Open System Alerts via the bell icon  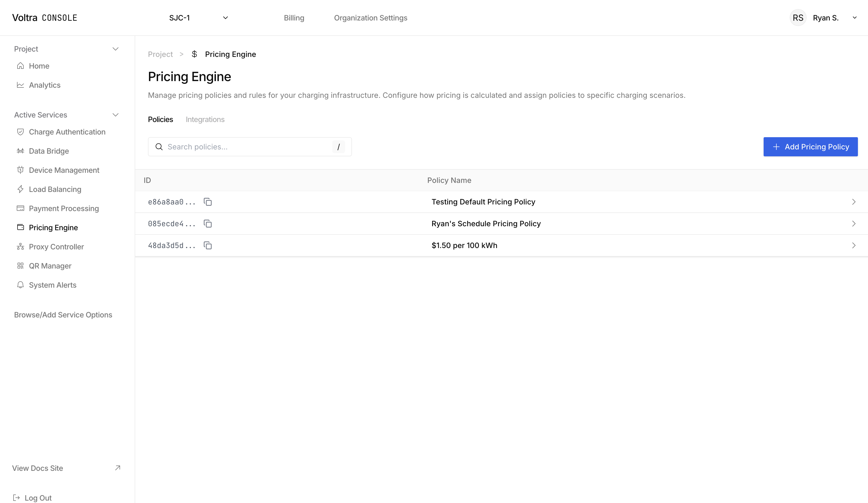tap(20, 285)
